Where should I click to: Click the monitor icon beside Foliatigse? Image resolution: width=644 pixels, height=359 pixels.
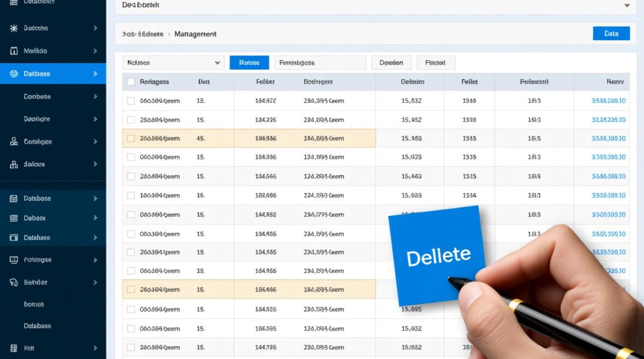(x=14, y=260)
